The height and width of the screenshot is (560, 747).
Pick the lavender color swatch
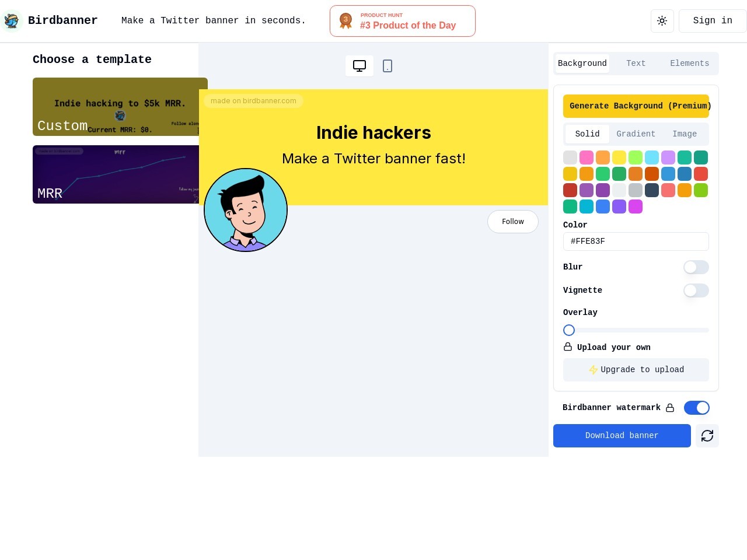click(x=668, y=157)
